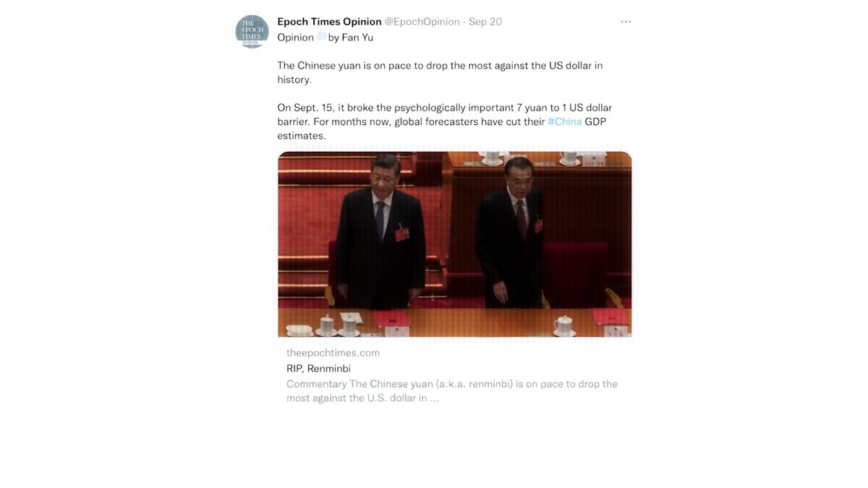Open the tweet's Sep 20 timestamp
Image resolution: width=868 pixels, height=488 pixels.
pos(485,22)
